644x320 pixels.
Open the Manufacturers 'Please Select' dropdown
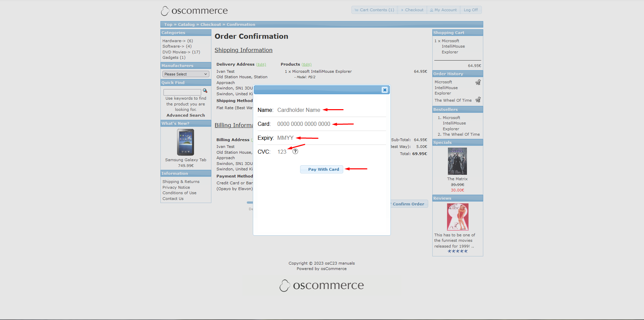(186, 74)
